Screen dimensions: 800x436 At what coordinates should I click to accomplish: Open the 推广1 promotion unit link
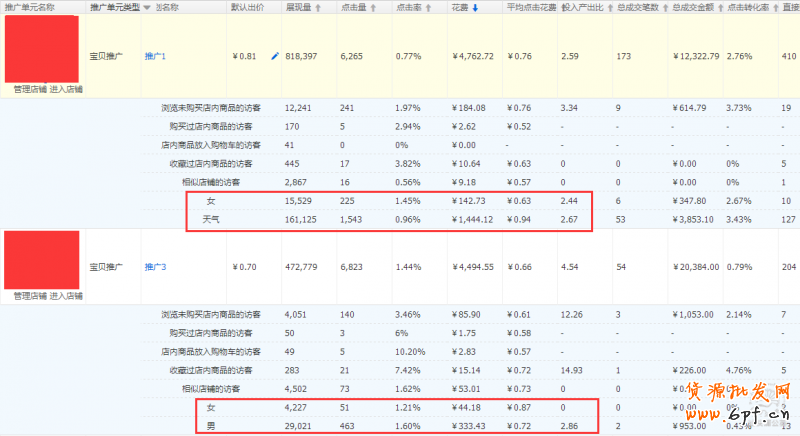pos(155,57)
